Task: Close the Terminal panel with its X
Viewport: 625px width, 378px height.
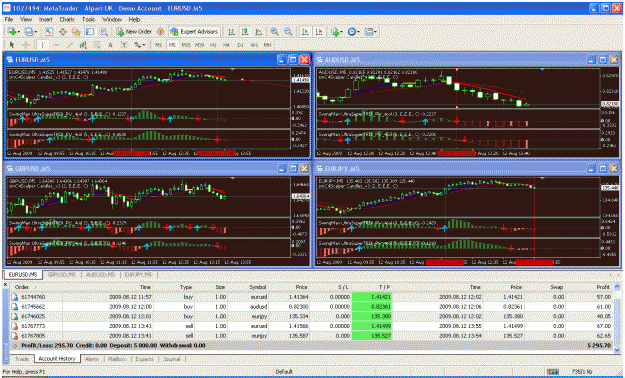Action: click(5, 285)
